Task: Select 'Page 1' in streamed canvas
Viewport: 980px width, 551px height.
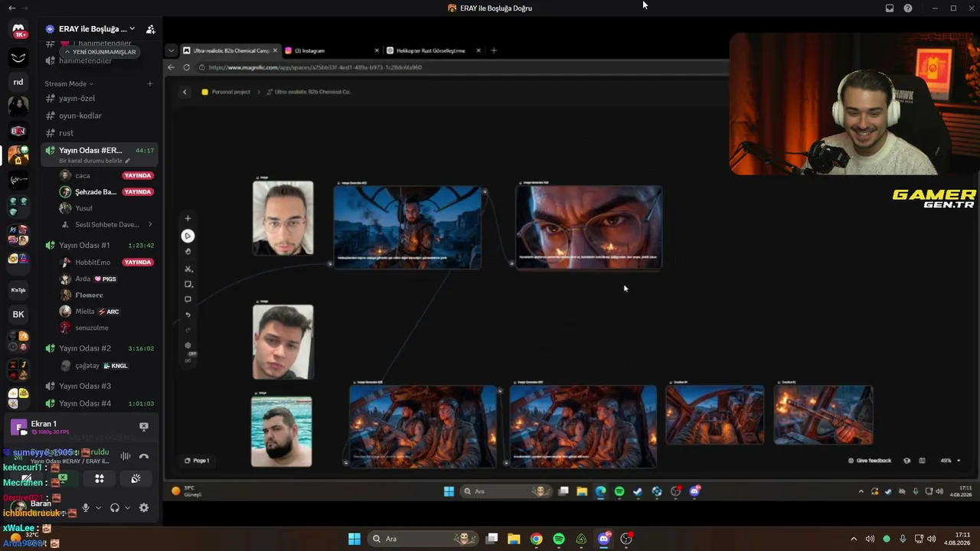Action: pyautogui.click(x=197, y=461)
